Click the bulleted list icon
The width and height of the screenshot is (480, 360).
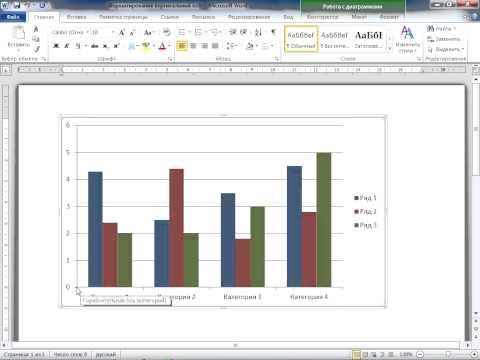point(182,32)
